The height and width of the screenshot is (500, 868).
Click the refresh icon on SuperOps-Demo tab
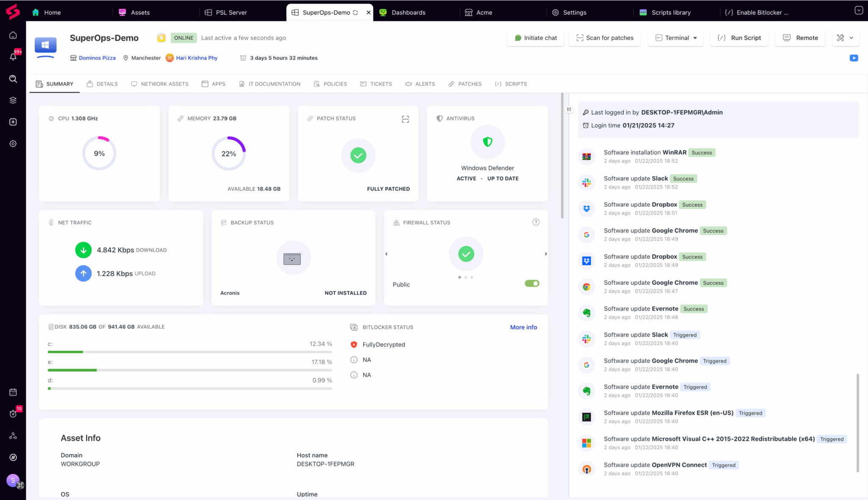coord(355,12)
